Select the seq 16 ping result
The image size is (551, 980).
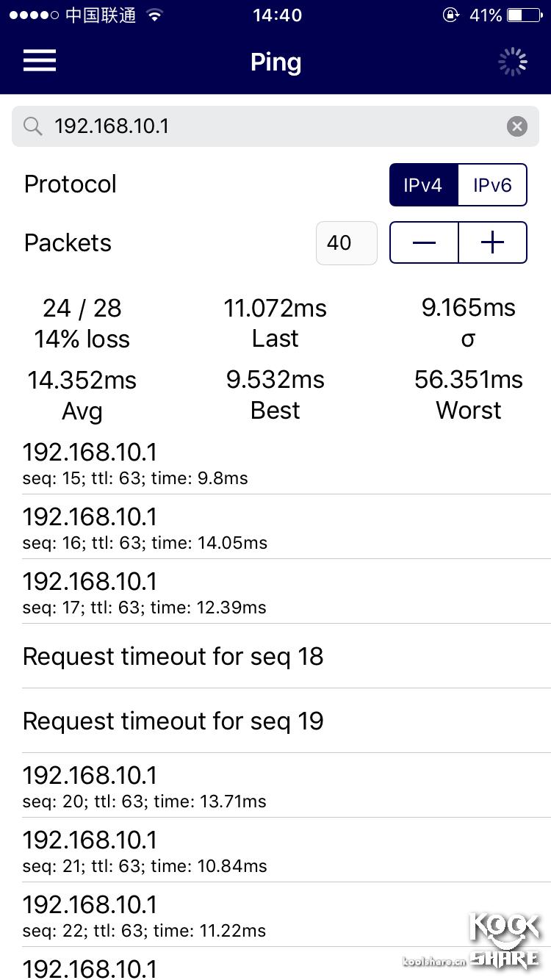tap(275, 527)
